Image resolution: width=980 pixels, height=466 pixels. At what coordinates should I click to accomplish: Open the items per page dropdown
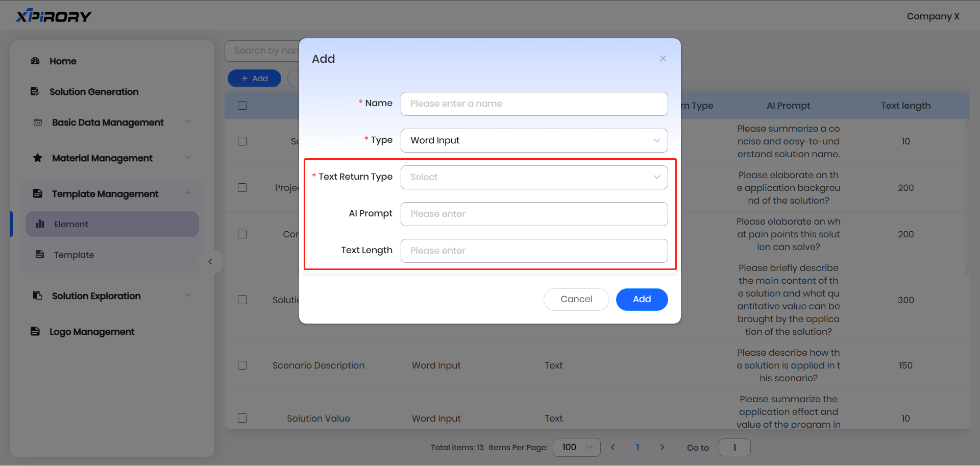pos(576,448)
